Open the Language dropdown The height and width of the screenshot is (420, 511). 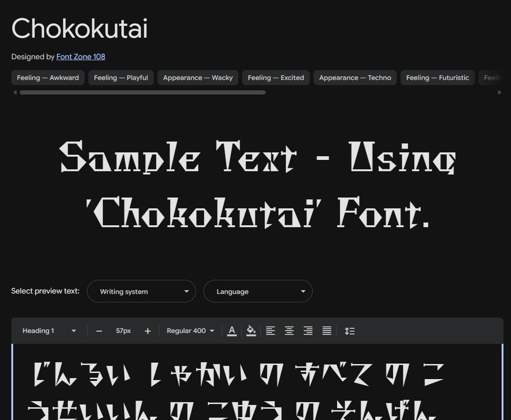pyautogui.click(x=258, y=291)
